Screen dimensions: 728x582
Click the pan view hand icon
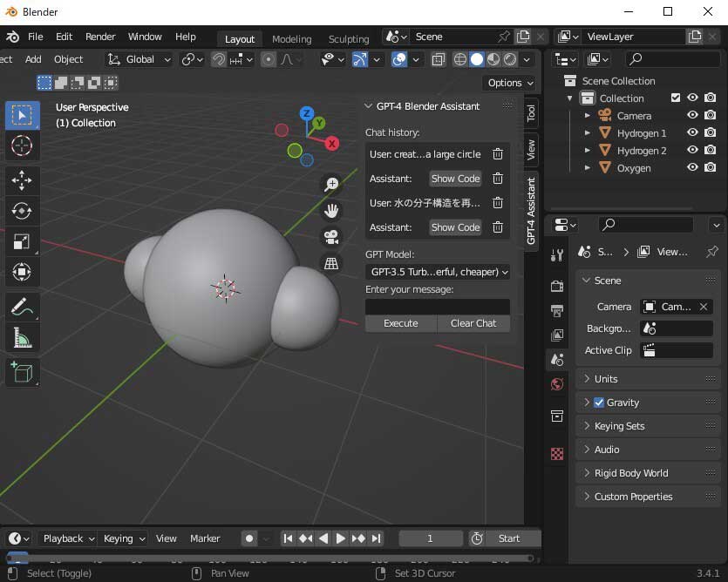331,211
